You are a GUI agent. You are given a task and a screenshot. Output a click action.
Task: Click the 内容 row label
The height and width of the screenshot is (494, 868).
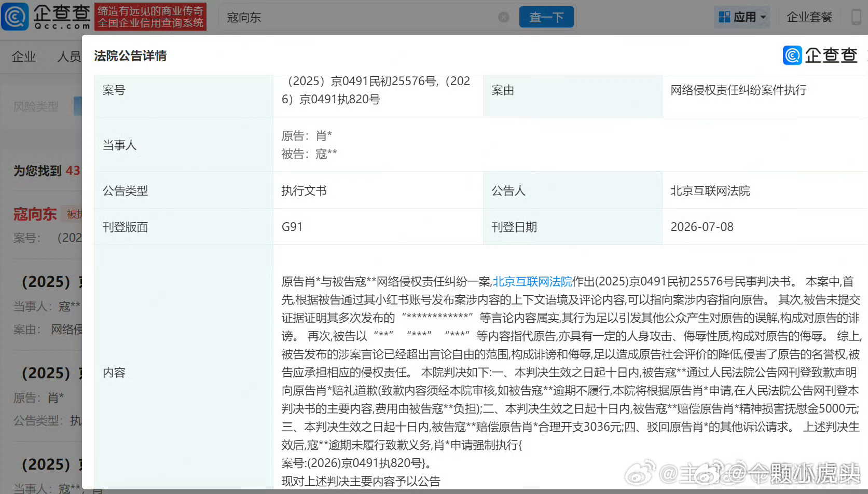tap(114, 373)
